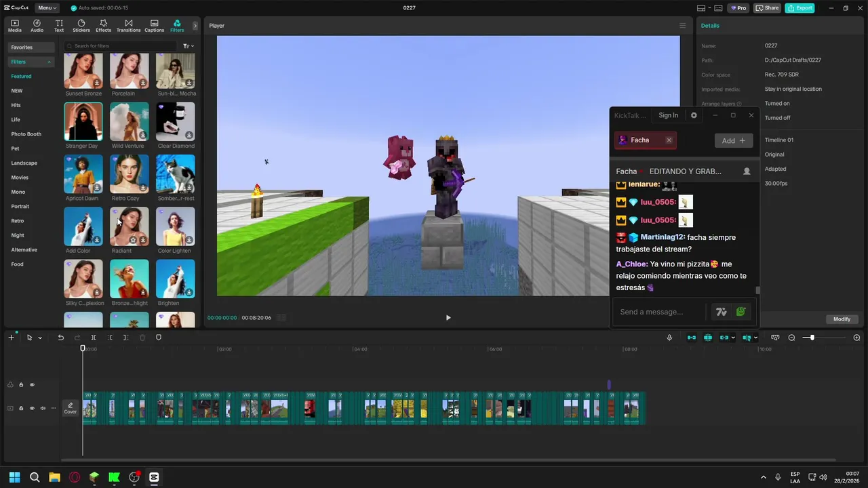Trim the clip's right side at playhead

pyautogui.click(x=125, y=338)
